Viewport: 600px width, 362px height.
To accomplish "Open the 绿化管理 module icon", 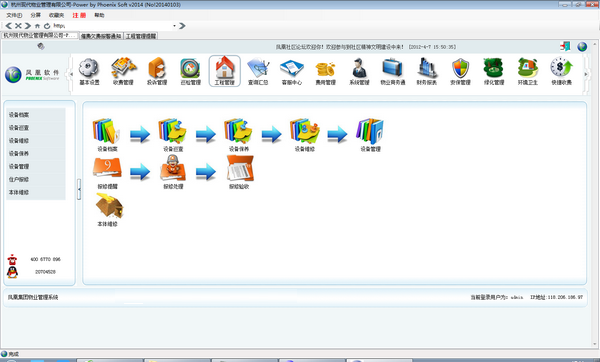I will (x=494, y=68).
